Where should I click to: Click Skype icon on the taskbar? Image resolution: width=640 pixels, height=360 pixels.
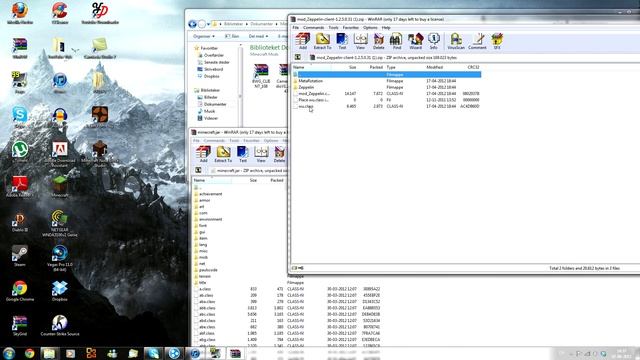[153, 353]
